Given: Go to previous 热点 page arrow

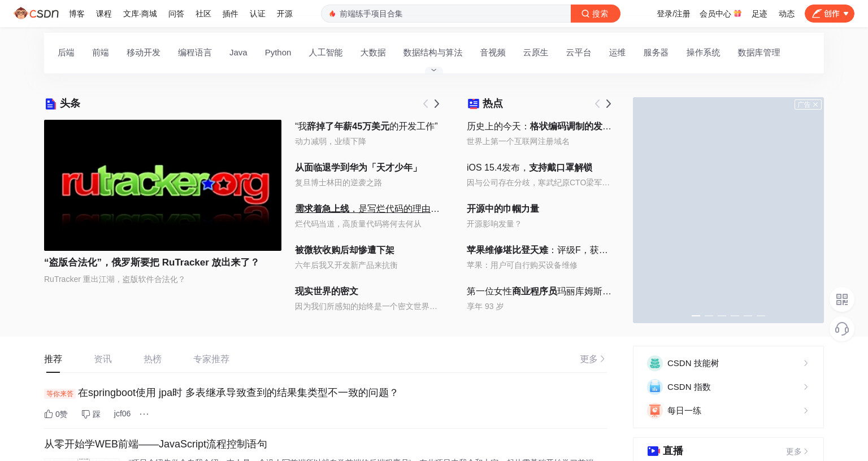Looking at the screenshot, I should click(597, 103).
